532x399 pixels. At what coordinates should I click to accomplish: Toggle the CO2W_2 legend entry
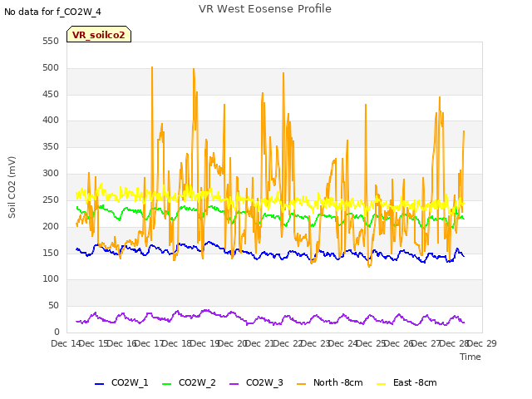coord(189,382)
